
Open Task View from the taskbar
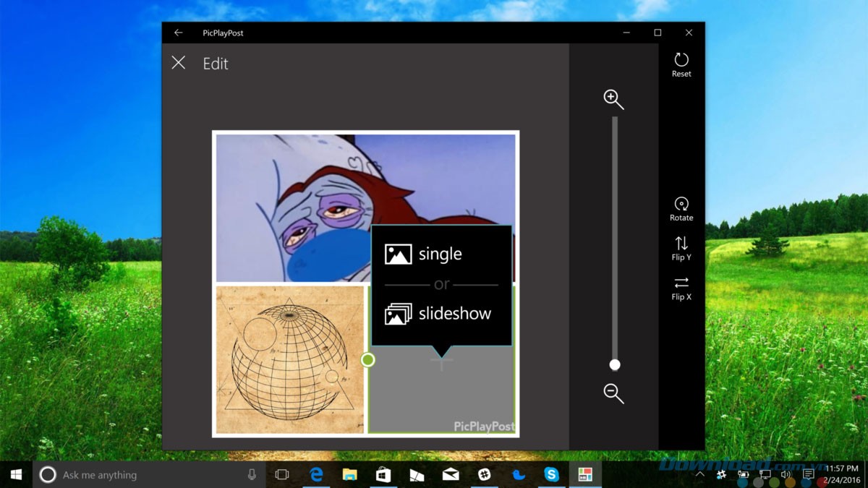tap(282, 475)
